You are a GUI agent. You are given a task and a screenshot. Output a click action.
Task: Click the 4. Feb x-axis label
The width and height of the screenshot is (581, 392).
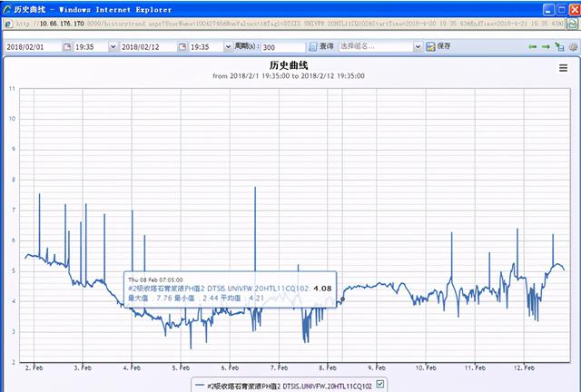132,367
